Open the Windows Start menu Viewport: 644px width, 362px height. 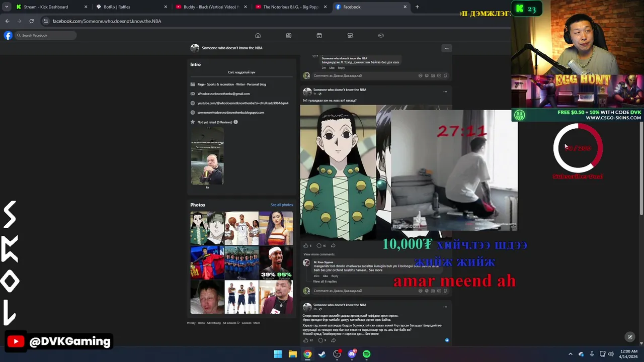[278, 354]
